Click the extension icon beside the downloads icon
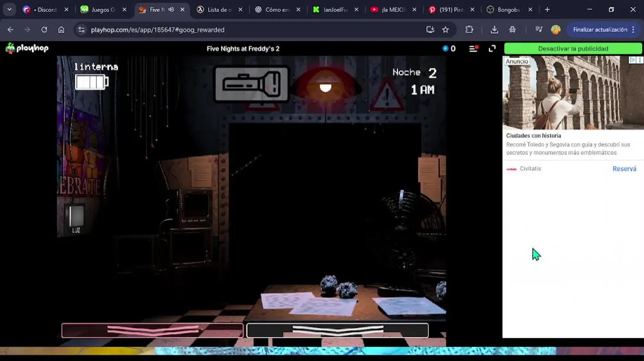The image size is (644, 361). [513, 30]
